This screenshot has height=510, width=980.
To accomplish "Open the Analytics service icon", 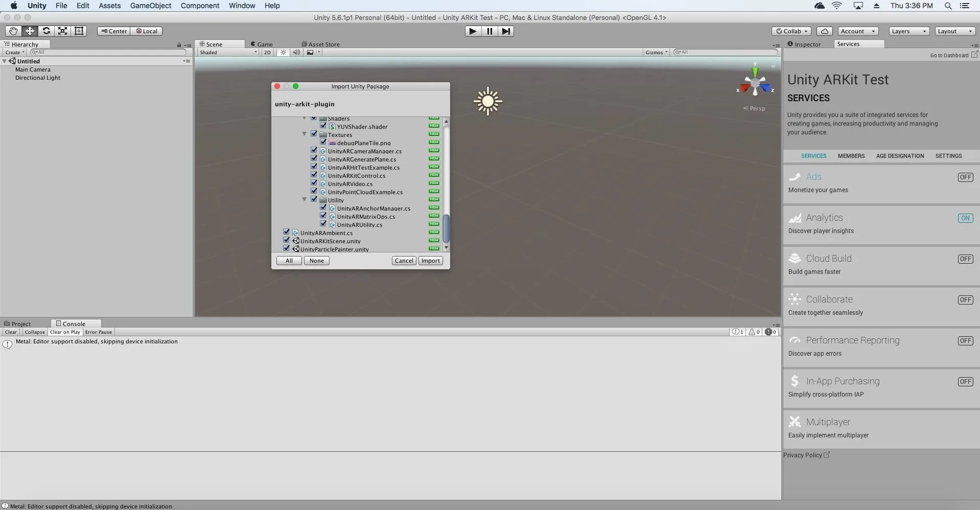I will (x=795, y=218).
